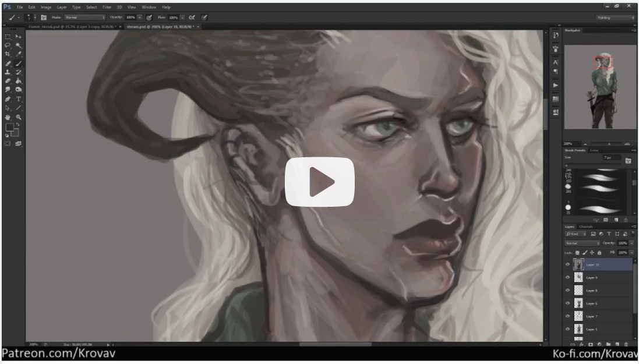Open tool preset picker arrow
This screenshot has height=364, width=639.
18,18
